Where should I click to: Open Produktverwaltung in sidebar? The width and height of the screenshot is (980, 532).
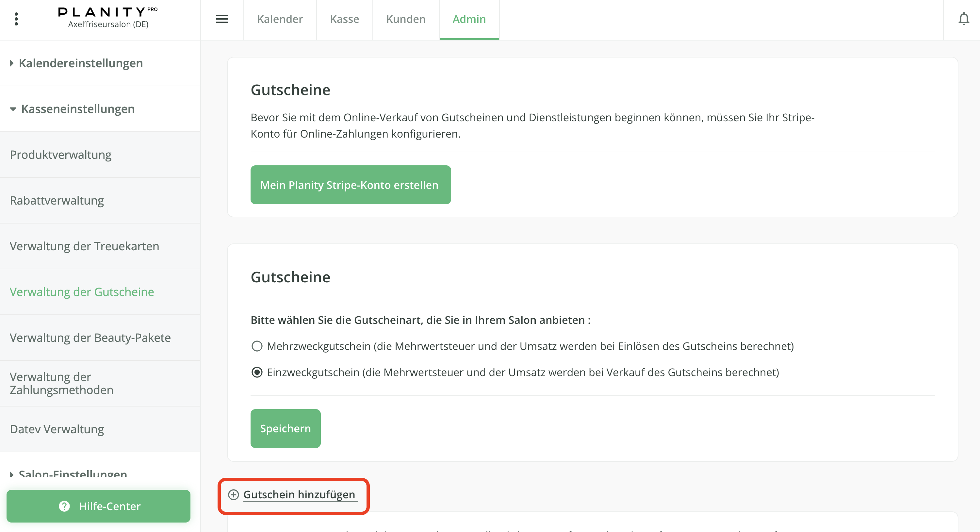(x=61, y=155)
